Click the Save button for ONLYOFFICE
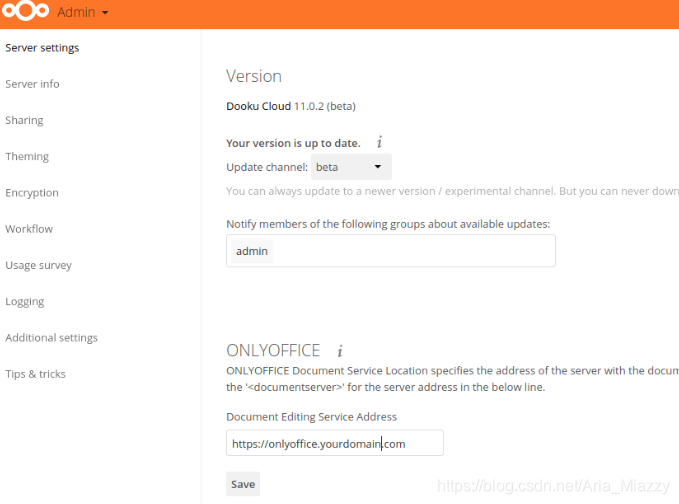The height and width of the screenshot is (504, 679). point(243,484)
